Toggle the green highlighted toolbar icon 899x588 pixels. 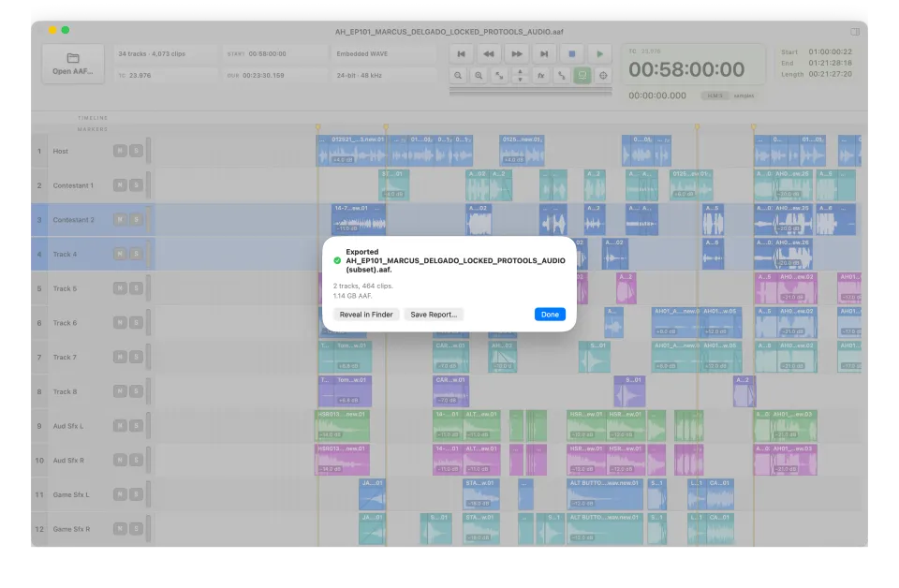click(x=582, y=75)
